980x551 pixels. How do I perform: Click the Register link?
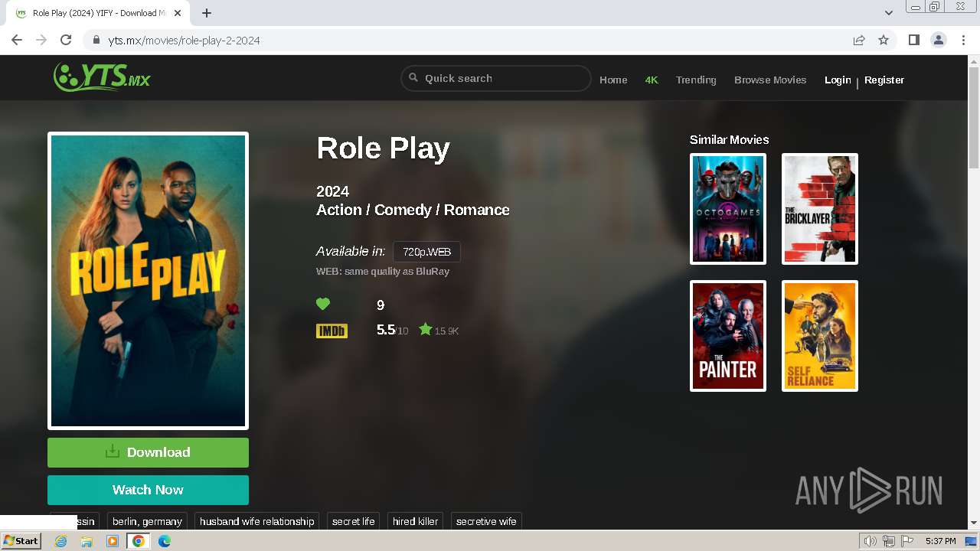click(884, 80)
